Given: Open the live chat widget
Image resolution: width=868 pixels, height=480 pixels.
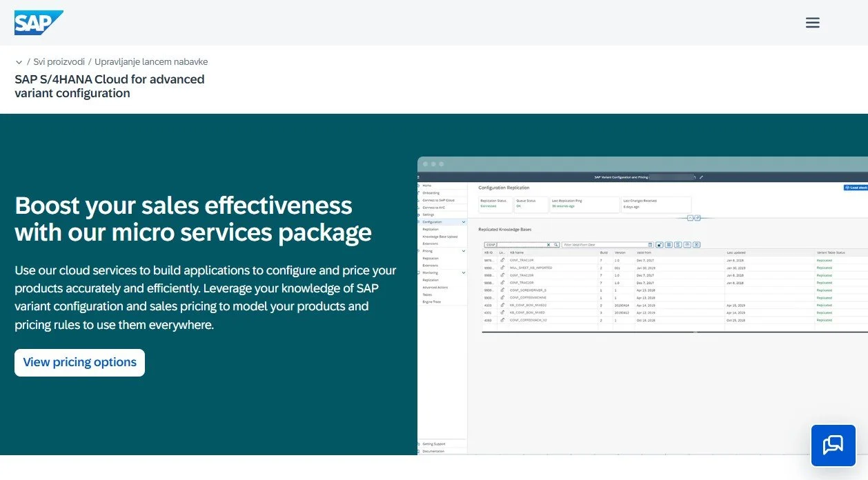Looking at the screenshot, I should (x=833, y=446).
